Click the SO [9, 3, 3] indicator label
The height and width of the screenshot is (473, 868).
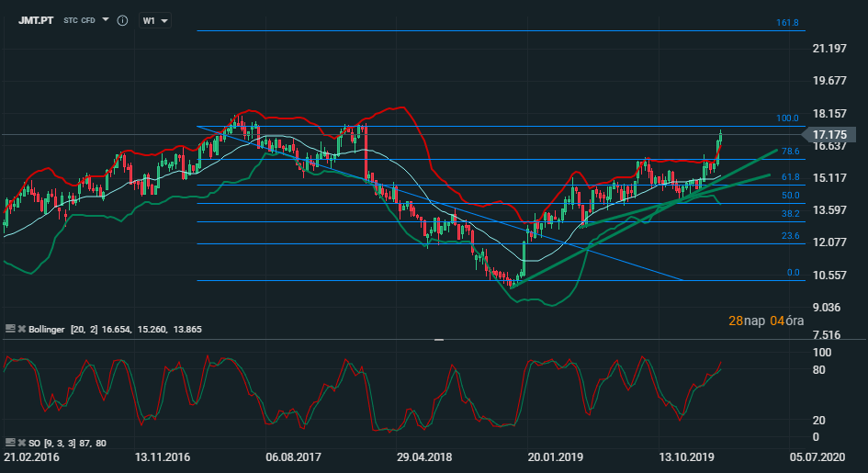(x=68, y=443)
